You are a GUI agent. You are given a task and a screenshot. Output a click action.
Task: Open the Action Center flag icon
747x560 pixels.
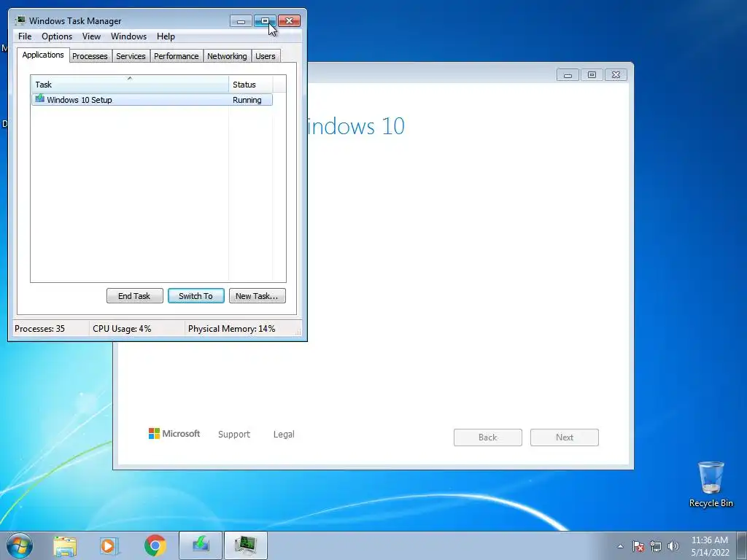(638, 546)
